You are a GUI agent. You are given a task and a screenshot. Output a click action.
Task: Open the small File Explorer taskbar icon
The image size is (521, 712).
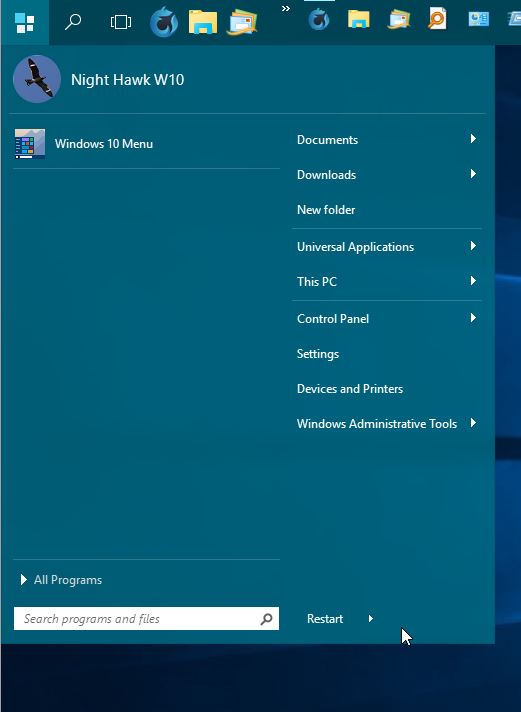pos(358,20)
